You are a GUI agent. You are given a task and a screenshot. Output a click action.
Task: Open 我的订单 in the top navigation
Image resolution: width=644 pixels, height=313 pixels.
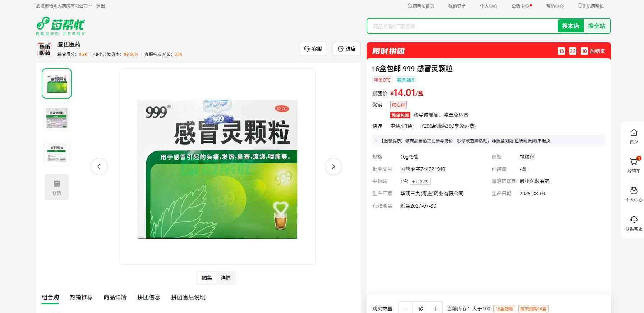tap(457, 6)
